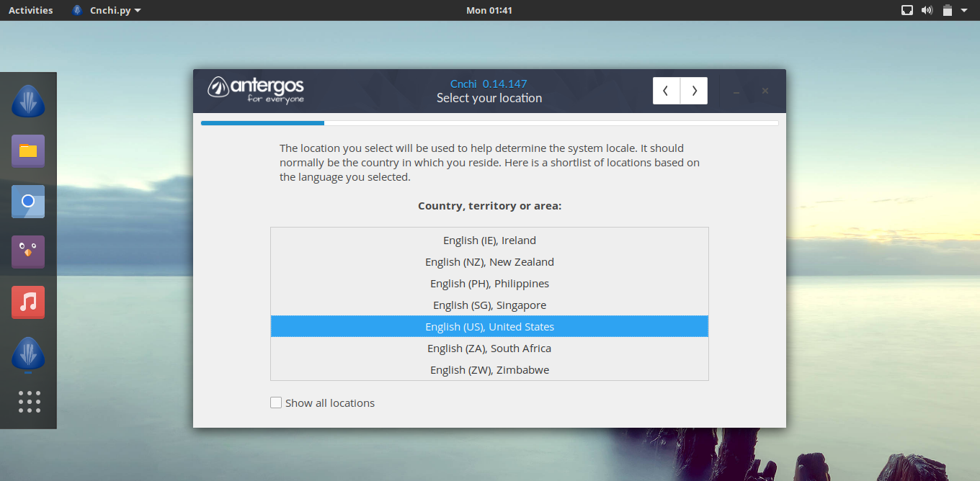980x481 pixels.
Task: Go forward to the next installer step
Action: (694, 91)
